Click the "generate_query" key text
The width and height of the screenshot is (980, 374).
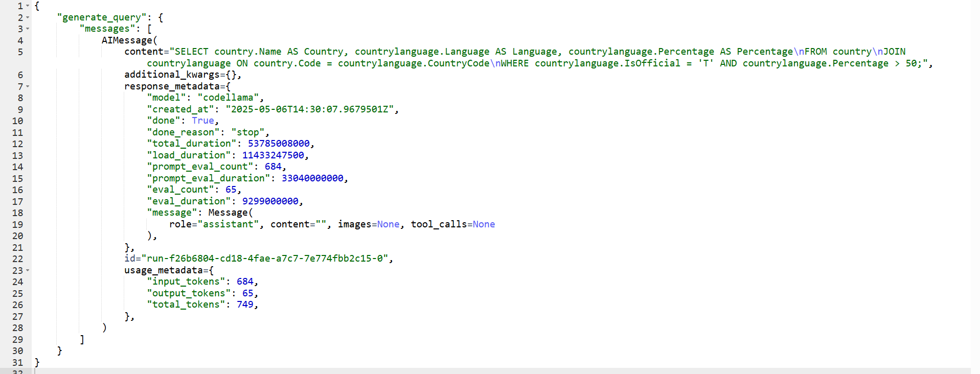(102, 17)
